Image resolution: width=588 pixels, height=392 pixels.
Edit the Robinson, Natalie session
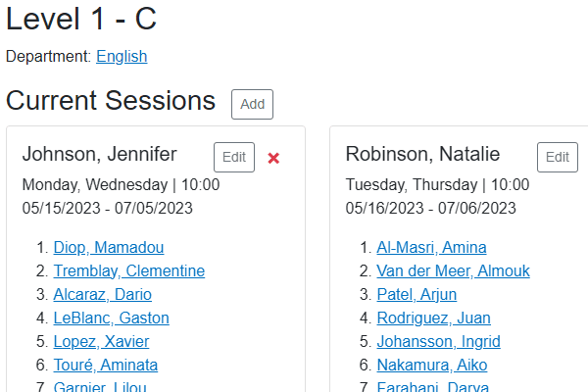coord(558,157)
